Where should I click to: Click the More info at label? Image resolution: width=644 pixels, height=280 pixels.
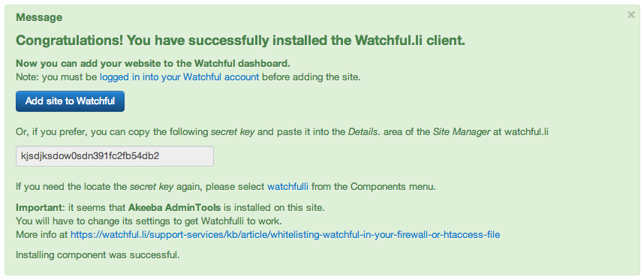tap(42, 235)
